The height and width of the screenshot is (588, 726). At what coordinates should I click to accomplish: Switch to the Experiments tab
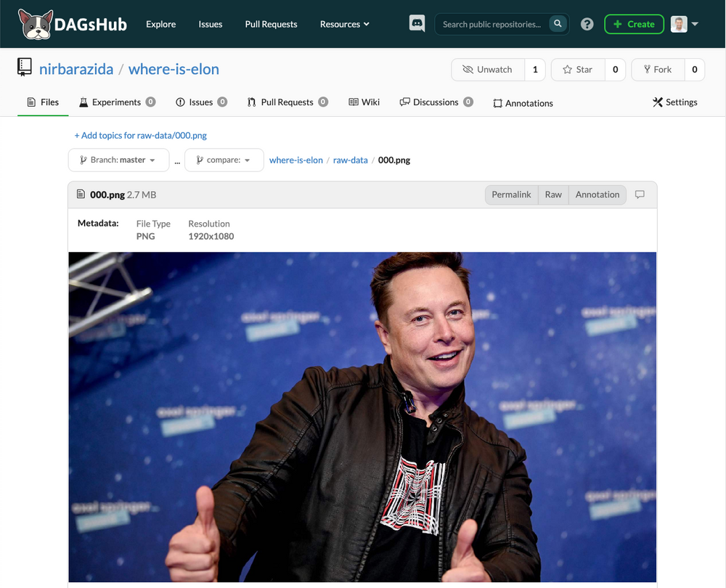pos(117,102)
